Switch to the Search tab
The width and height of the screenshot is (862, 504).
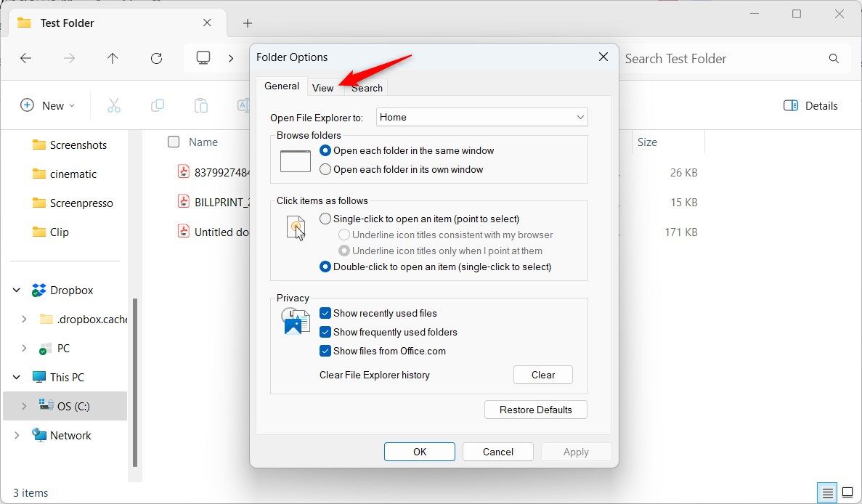(367, 88)
